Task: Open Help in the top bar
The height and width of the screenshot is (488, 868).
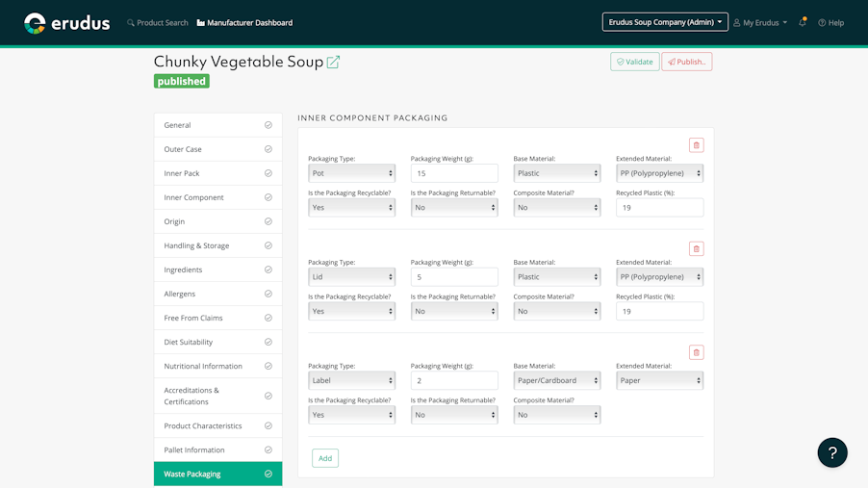Action: [x=830, y=23]
